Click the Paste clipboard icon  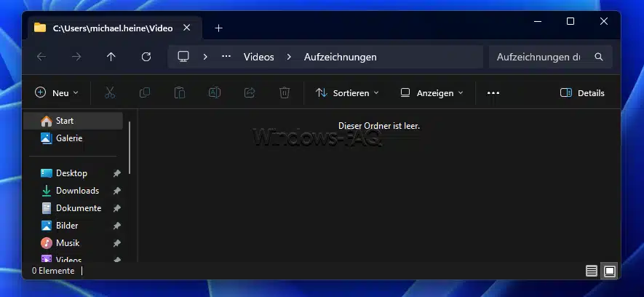pos(180,93)
